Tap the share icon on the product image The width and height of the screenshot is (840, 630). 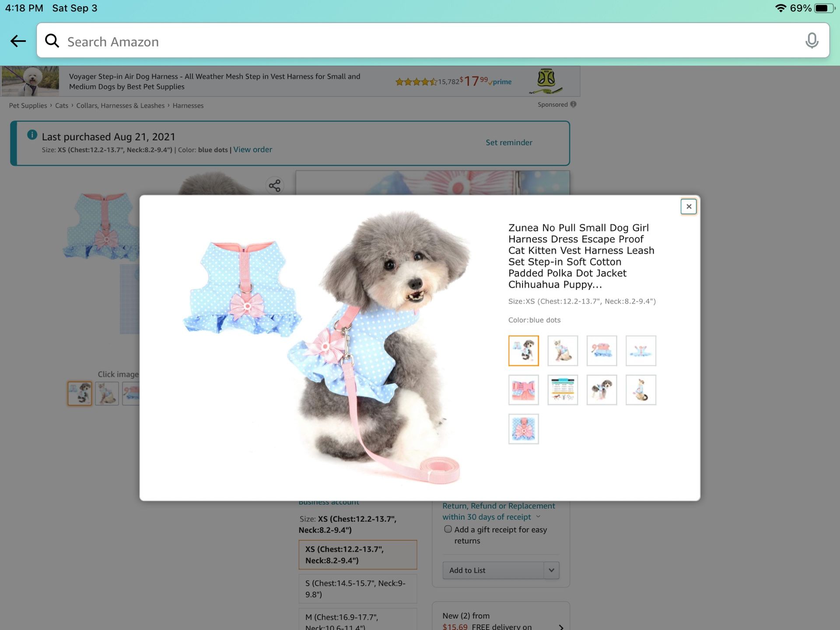(275, 185)
